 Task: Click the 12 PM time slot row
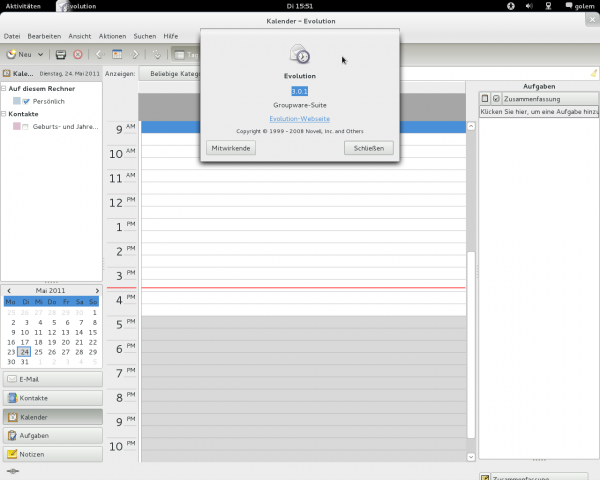303,200
